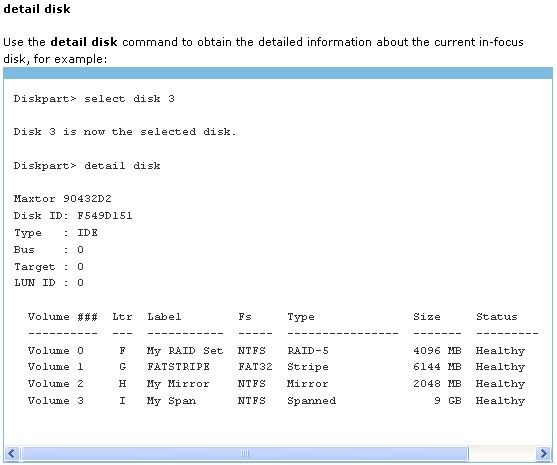Click the 'My Mirror' label
This screenshot has width=557, height=465.
178,384
